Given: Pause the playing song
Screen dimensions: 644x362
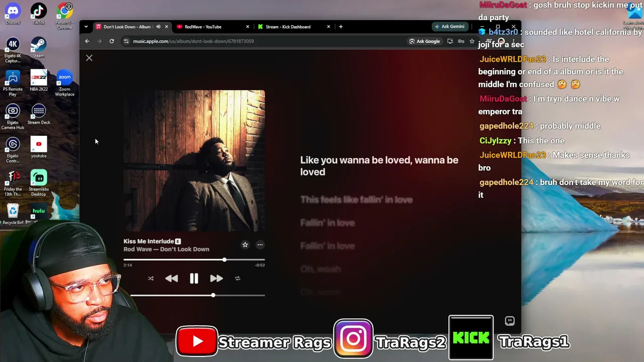Looking at the screenshot, I should [194, 279].
